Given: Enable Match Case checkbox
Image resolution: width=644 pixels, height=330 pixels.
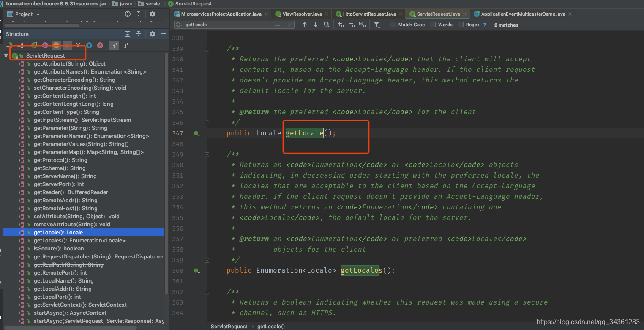Looking at the screenshot, I should point(393,25).
